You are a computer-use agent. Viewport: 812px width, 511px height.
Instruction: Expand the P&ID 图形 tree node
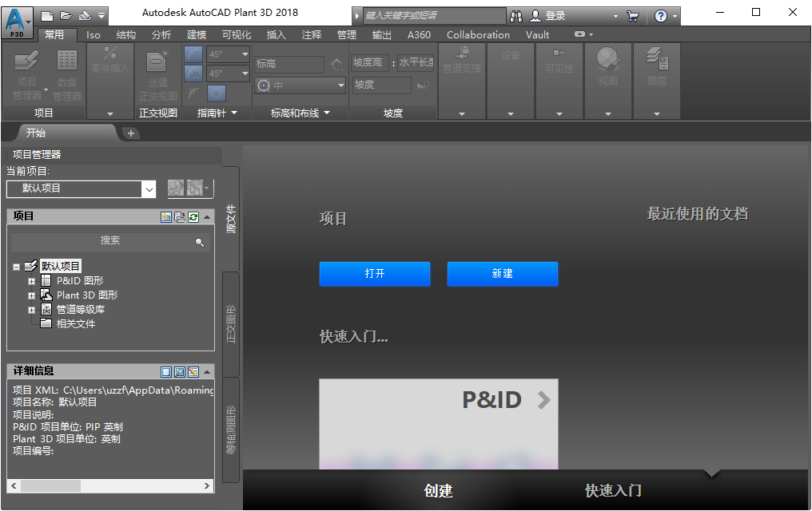pos(32,281)
